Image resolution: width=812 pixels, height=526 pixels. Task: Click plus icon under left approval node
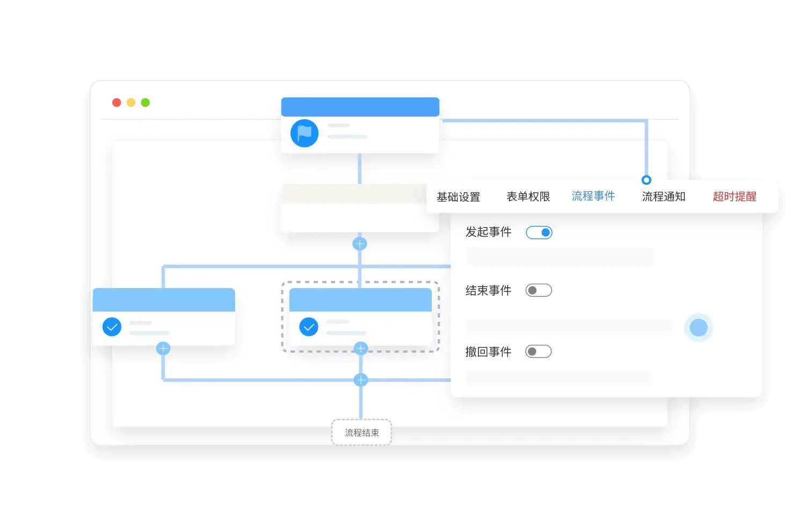click(163, 349)
